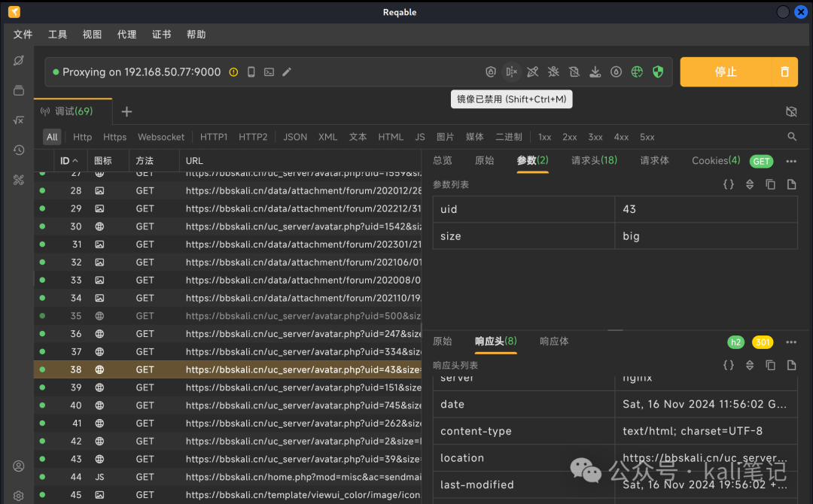Open the 证书 menu
This screenshot has width=813, height=504.
coord(161,34)
